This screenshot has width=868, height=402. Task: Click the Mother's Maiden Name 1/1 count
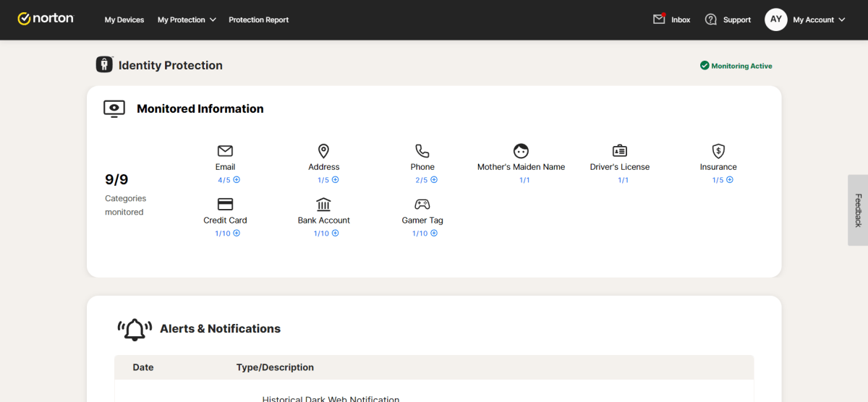click(524, 180)
